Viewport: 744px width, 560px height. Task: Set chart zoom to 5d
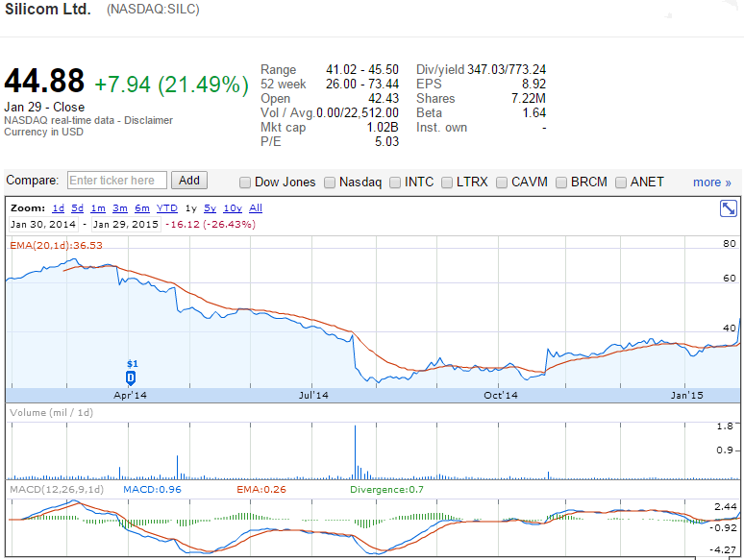[x=77, y=207]
